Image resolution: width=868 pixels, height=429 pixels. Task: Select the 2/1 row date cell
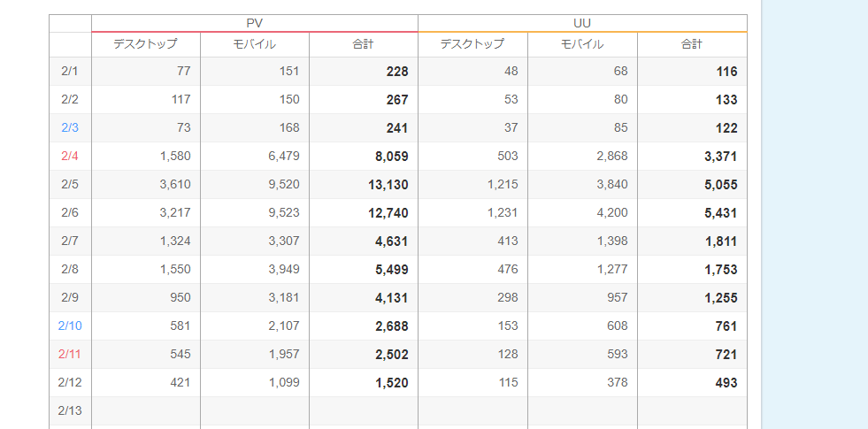(70, 72)
